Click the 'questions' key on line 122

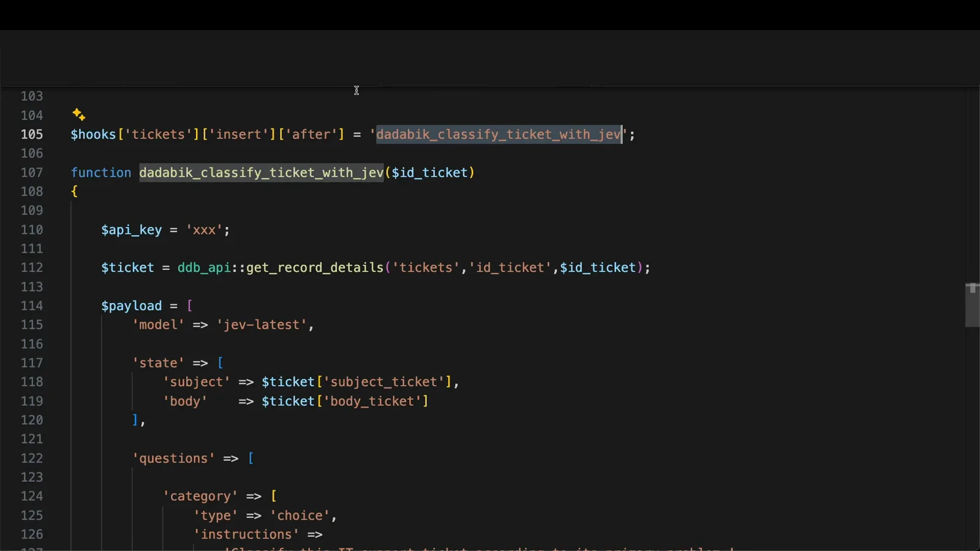tap(173, 459)
